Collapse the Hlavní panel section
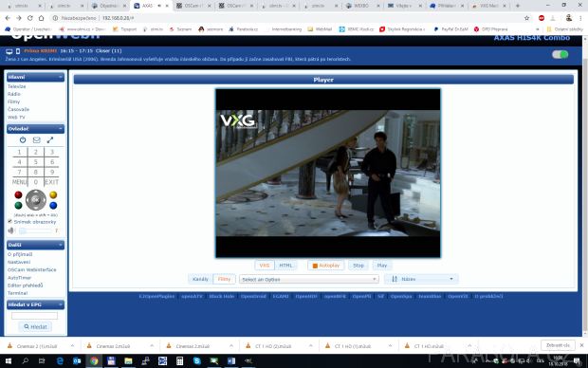This screenshot has width=588, height=368. point(35,77)
